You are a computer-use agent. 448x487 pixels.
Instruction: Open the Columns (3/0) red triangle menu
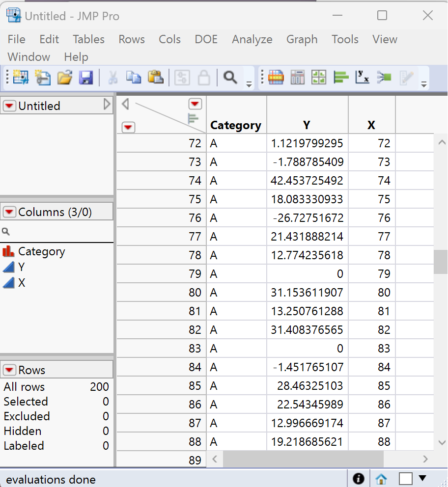point(10,212)
